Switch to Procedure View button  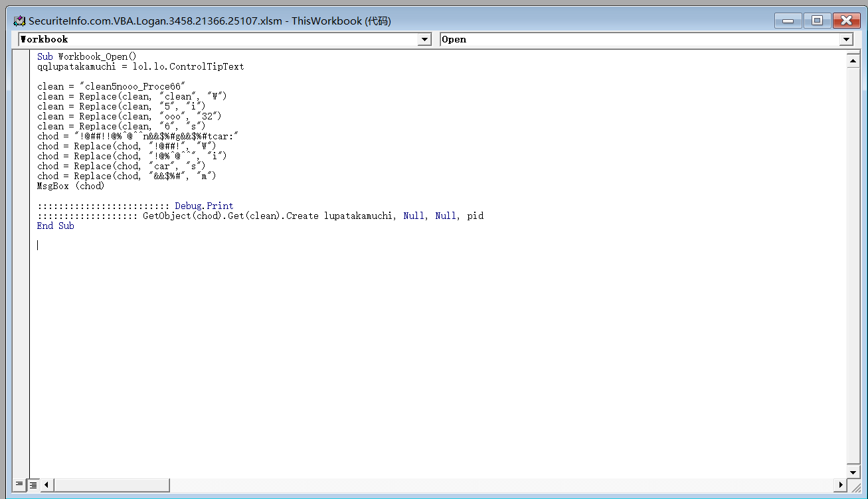point(19,484)
